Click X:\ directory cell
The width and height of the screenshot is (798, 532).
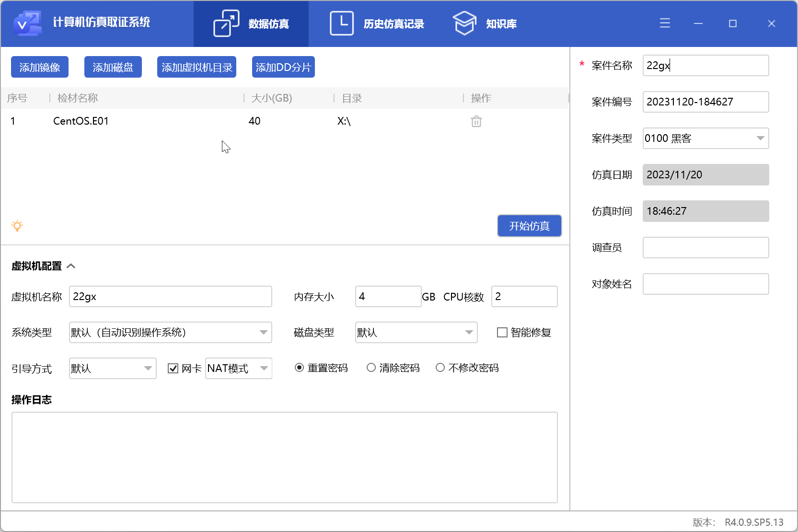coord(344,121)
